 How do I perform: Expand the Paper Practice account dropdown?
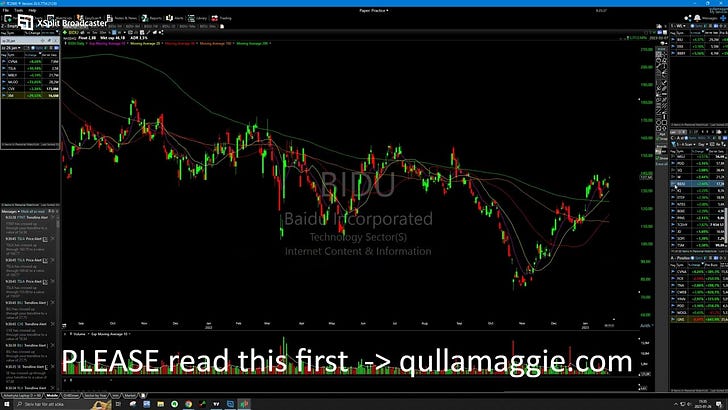374,10
